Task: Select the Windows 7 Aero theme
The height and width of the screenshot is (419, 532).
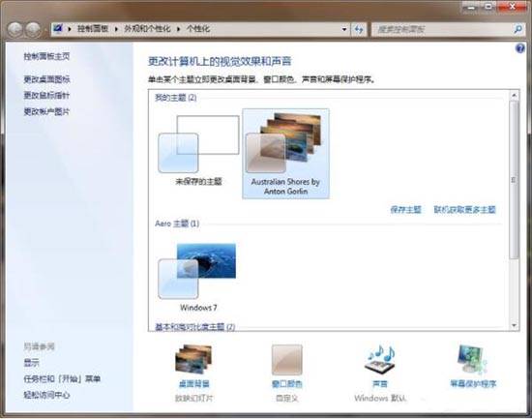Action: (x=198, y=277)
